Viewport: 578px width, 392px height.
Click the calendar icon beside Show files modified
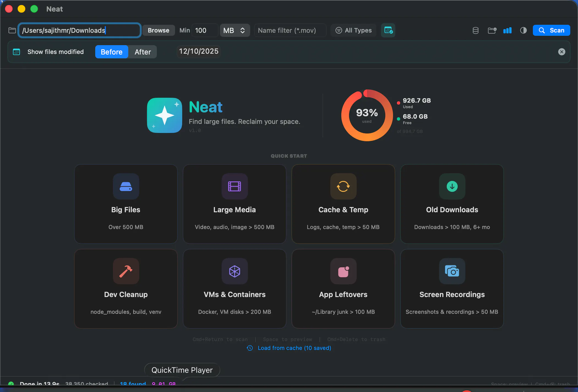(17, 52)
